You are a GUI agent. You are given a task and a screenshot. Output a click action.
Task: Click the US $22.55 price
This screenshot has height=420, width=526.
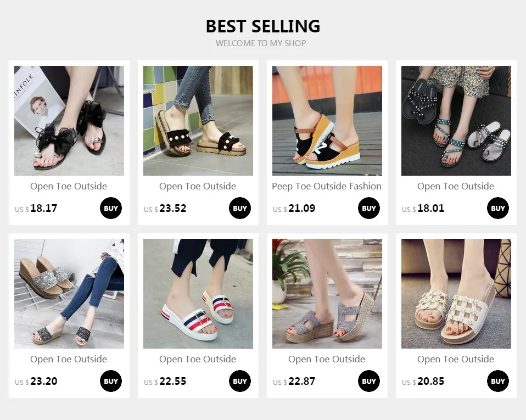165,382
